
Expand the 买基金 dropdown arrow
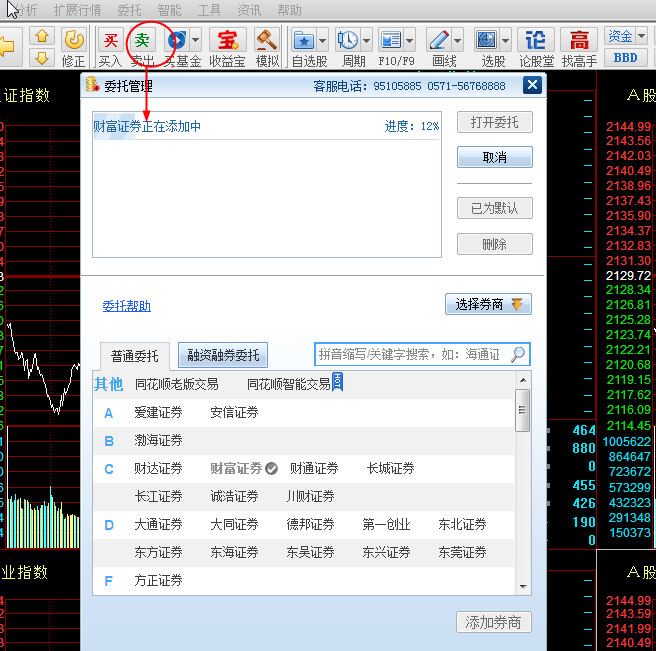[x=195, y=41]
